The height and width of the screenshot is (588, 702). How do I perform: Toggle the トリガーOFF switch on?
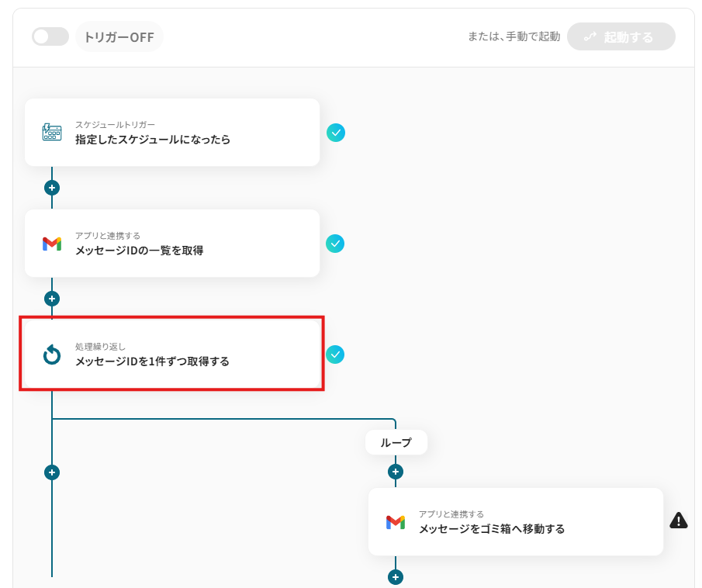point(50,36)
